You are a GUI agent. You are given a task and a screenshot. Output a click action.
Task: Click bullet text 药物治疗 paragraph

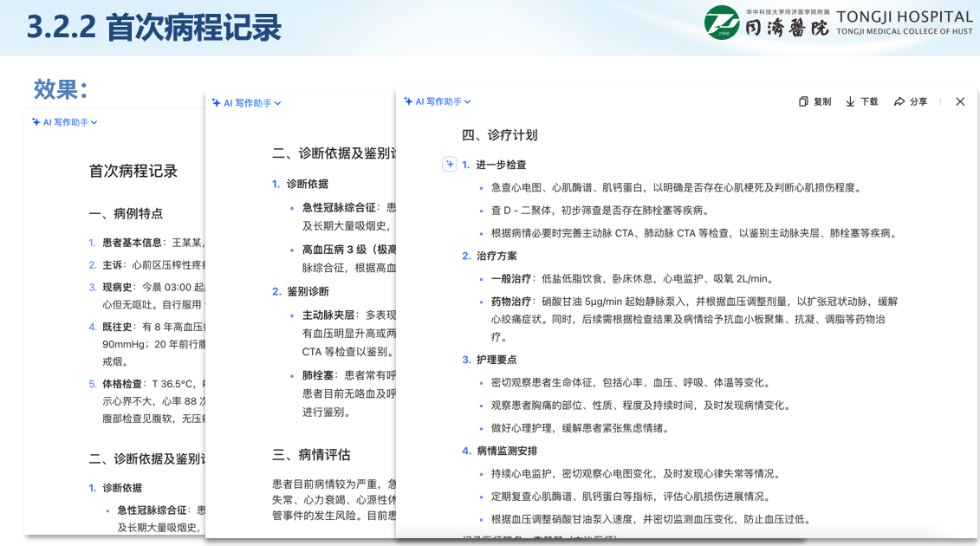pyautogui.click(x=694, y=319)
